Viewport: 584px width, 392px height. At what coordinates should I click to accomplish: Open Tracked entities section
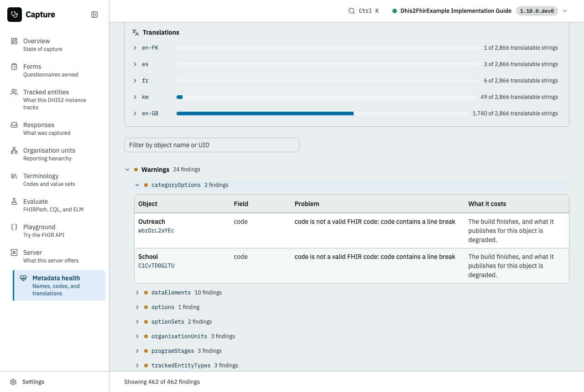tap(55, 99)
